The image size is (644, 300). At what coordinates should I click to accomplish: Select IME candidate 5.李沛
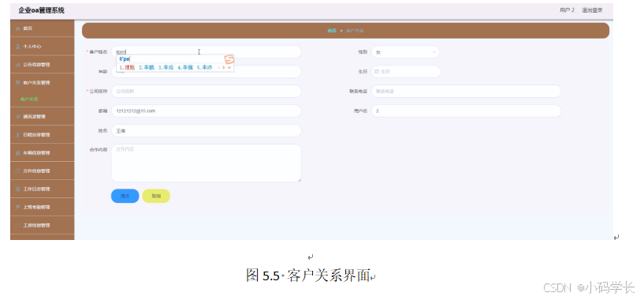click(204, 67)
